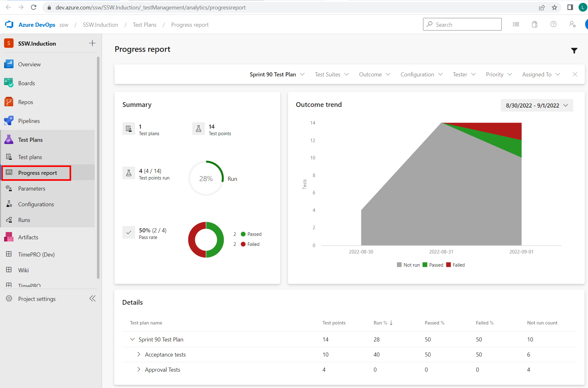The height and width of the screenshot is (388, 588).
Task: Open user settings icon
Action: (572, 24)
